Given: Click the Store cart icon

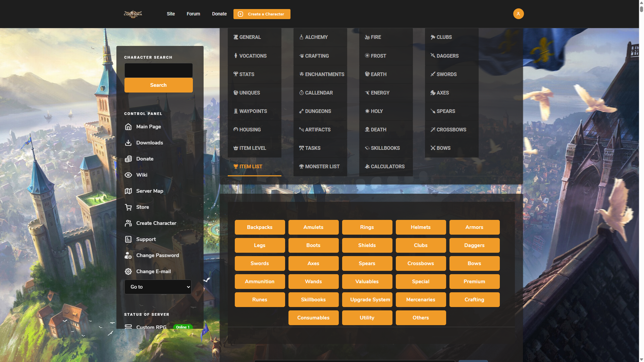Looking at the screenshot, I should tap(128, 207).
